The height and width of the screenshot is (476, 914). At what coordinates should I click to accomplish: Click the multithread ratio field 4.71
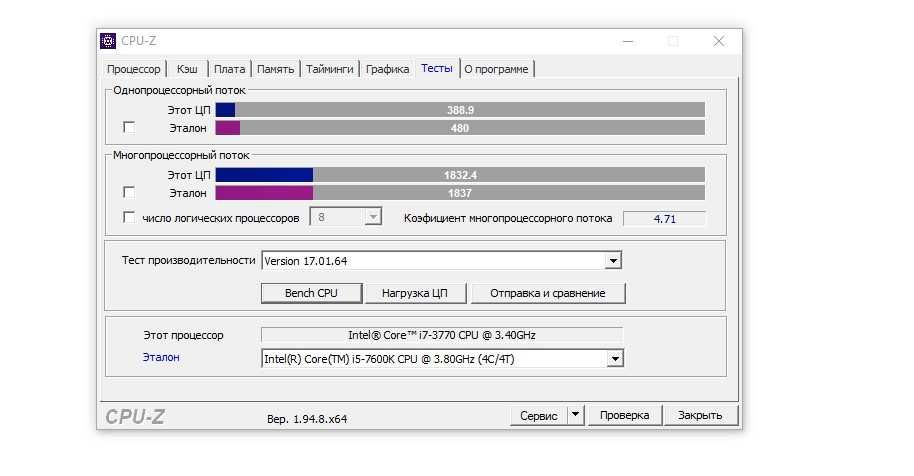coord(665,218)
